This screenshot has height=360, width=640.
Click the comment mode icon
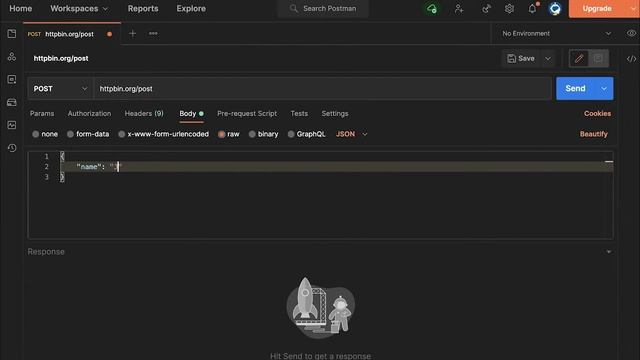598,58
